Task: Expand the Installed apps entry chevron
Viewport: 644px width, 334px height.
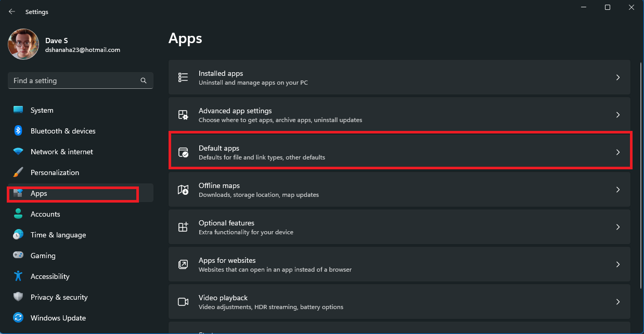Action: coord(618,77)
